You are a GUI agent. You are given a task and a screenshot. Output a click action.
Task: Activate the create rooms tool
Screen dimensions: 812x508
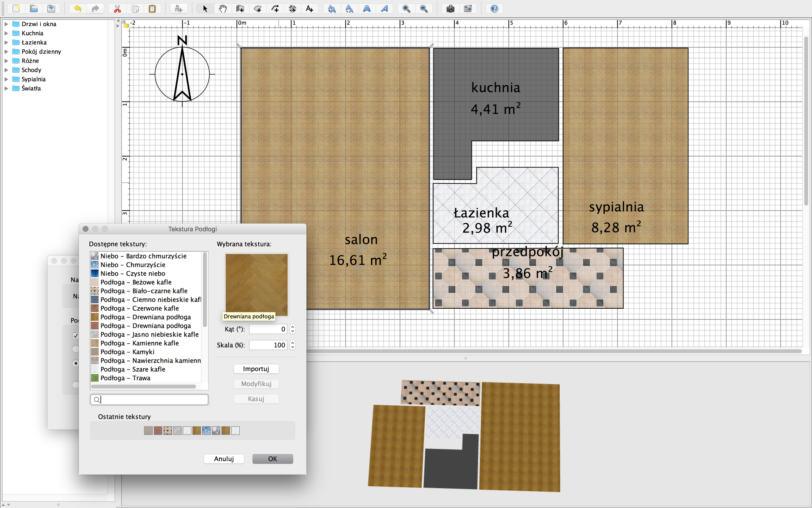[258, 9]
